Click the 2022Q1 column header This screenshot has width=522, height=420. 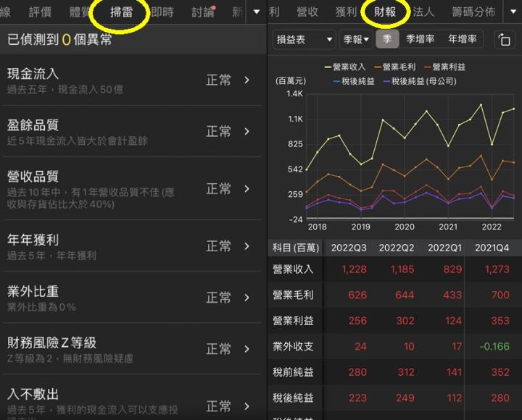[x=444, y=248]
